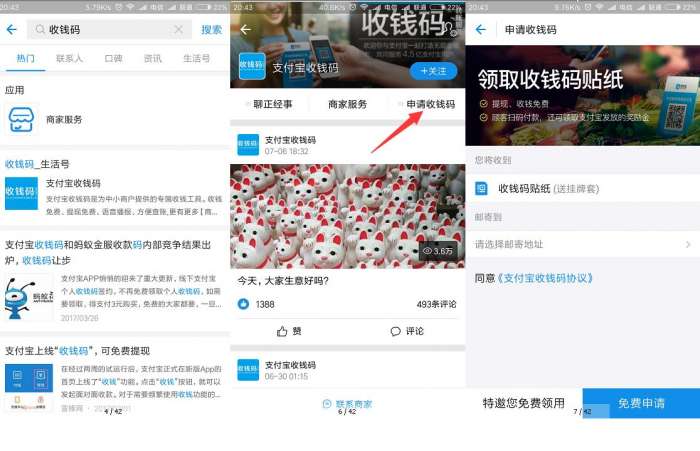
Task: Tap the 免费申请 button
Action: coord(641,403)
